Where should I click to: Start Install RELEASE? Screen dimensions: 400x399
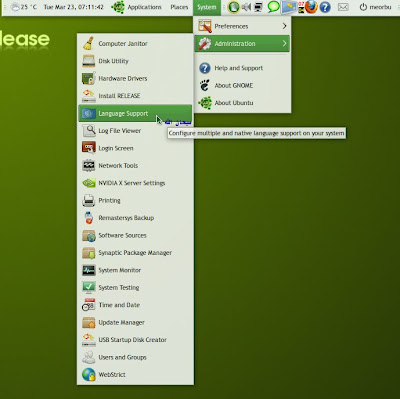click(x=135, y=96)
